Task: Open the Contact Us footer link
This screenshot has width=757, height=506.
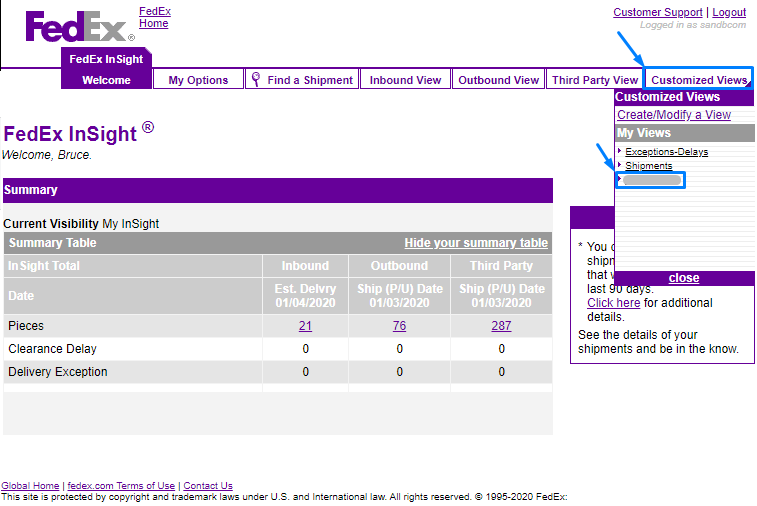Action: click(208, 486)
